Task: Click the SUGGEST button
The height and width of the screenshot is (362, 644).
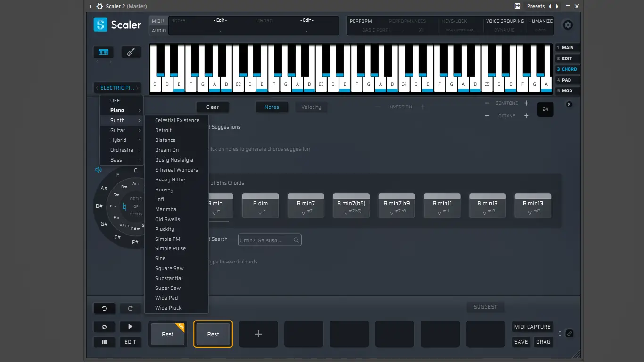Action: (x=486, y=307)
